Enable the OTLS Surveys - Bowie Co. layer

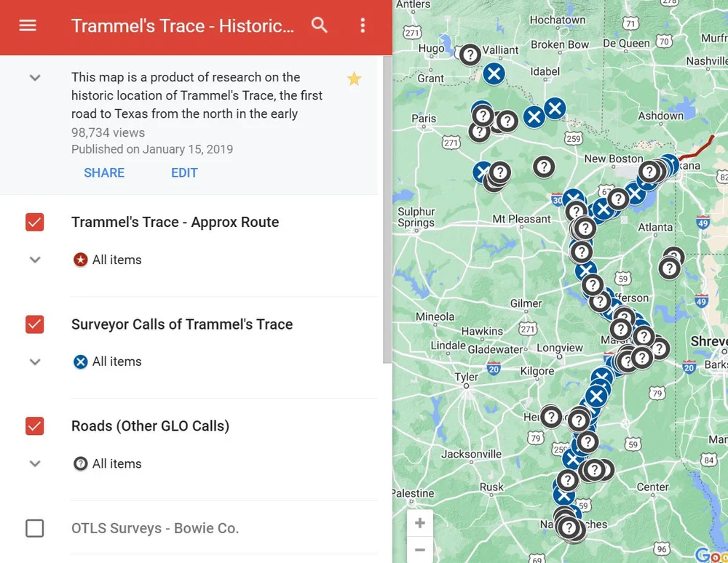(x=34, y=528)
